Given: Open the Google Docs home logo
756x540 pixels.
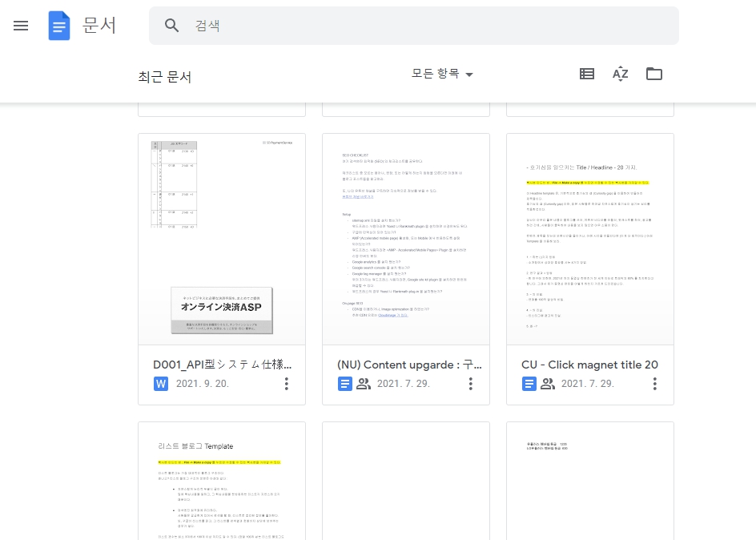Looking at the screenshot, I should [59, 25].
